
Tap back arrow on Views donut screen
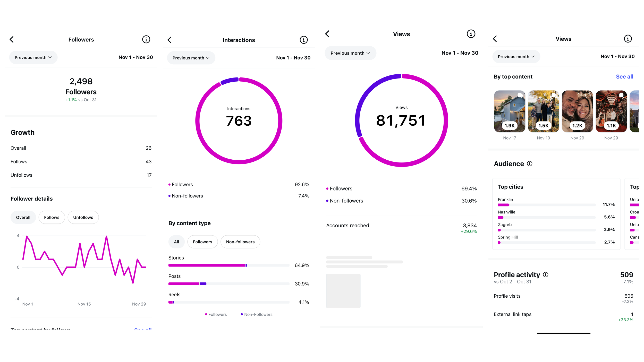click(x=327, y=34)
